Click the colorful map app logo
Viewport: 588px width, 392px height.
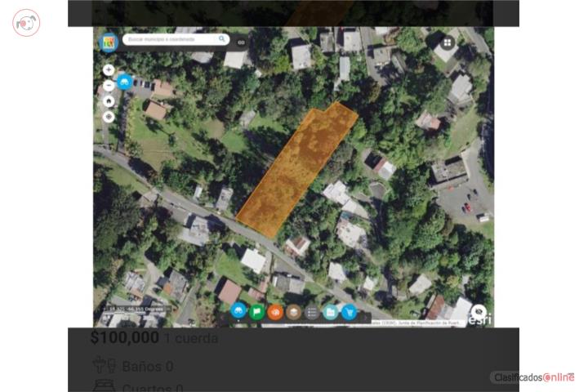109,42
